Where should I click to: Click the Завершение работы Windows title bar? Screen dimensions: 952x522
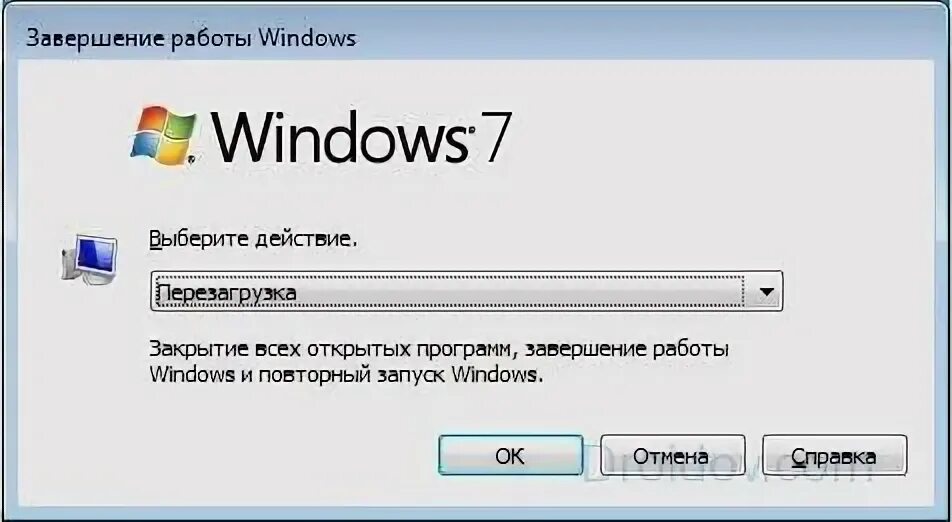point(476,37)
